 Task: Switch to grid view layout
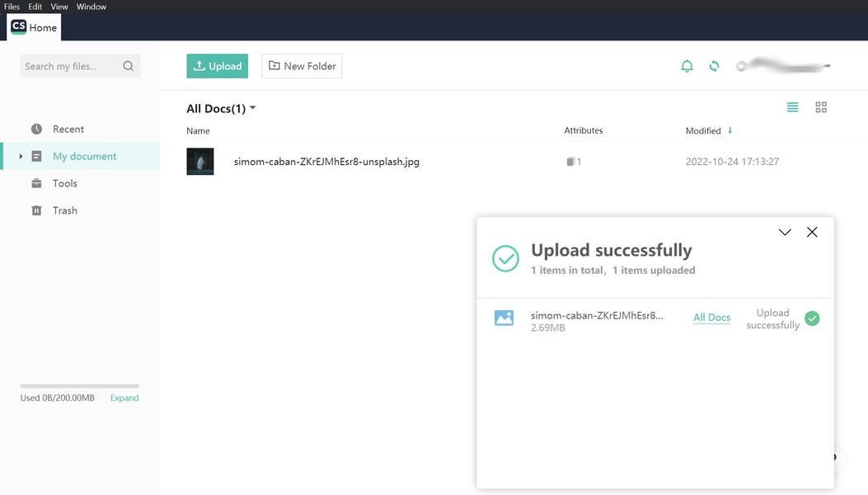point(821,107)
